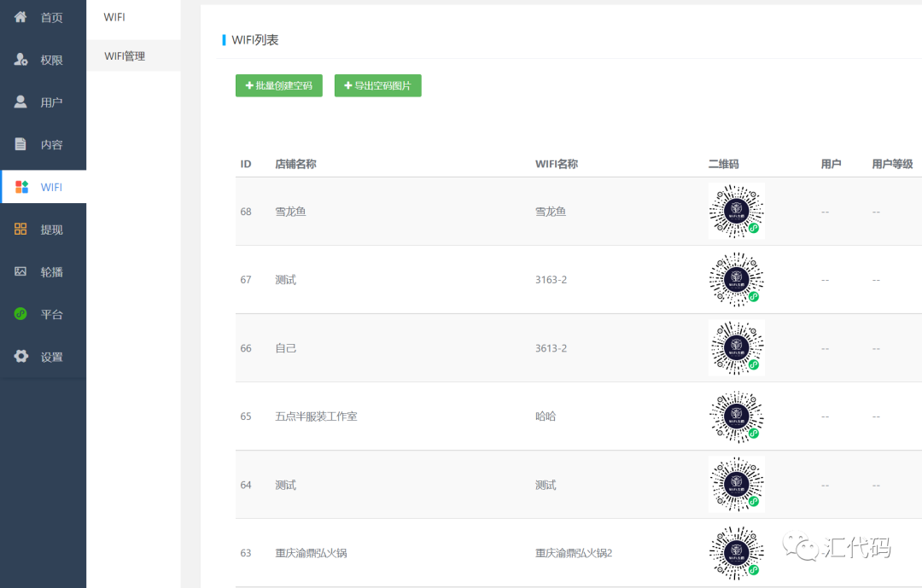Open the green 平台 platform icon
922x588 pixels.
20,314
